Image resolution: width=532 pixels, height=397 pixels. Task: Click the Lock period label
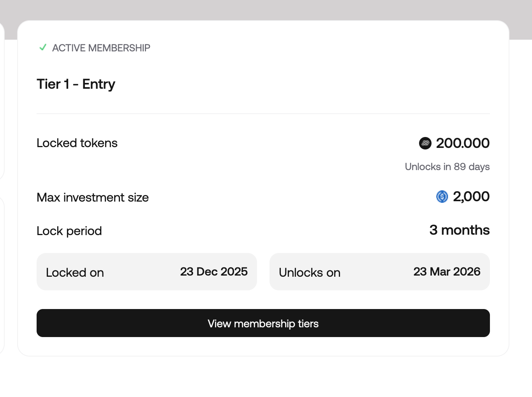click(x=69, y=231)
